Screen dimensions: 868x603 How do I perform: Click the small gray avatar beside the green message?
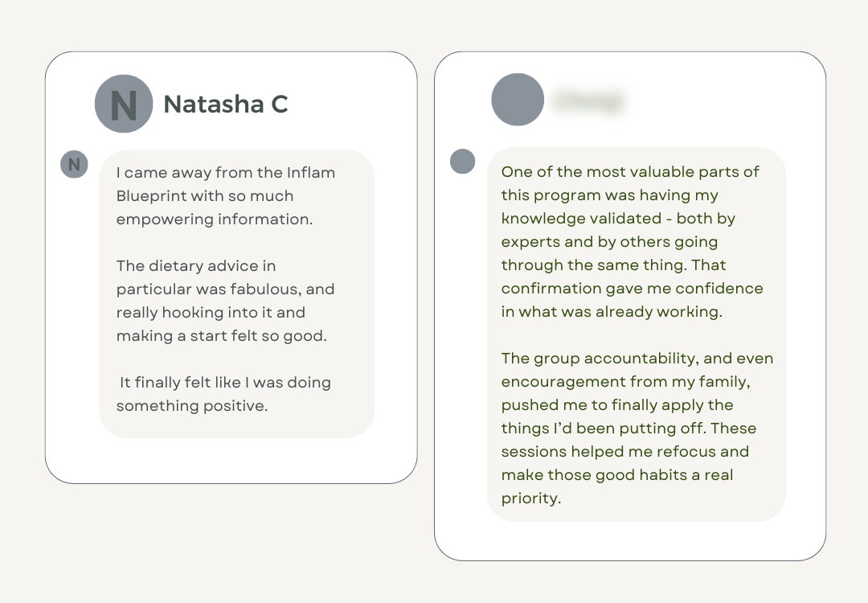[x=462, y=162]
